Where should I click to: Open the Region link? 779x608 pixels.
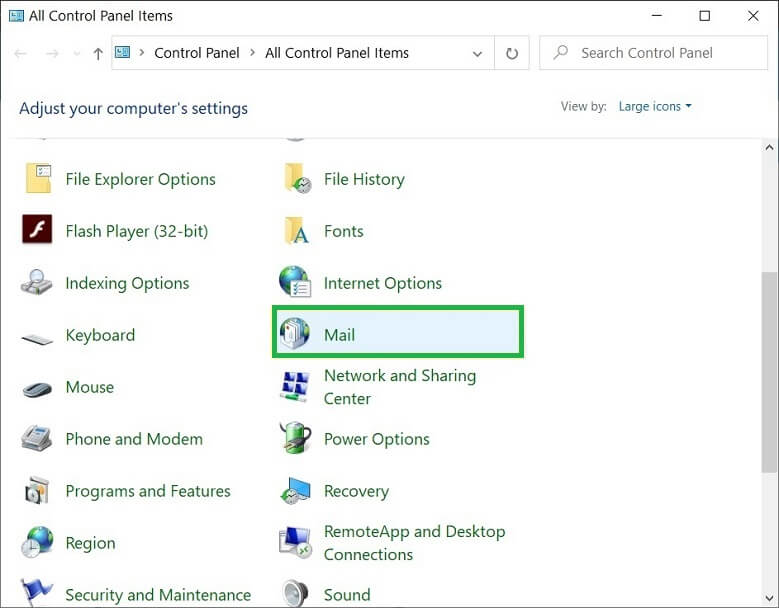point(90,543)
